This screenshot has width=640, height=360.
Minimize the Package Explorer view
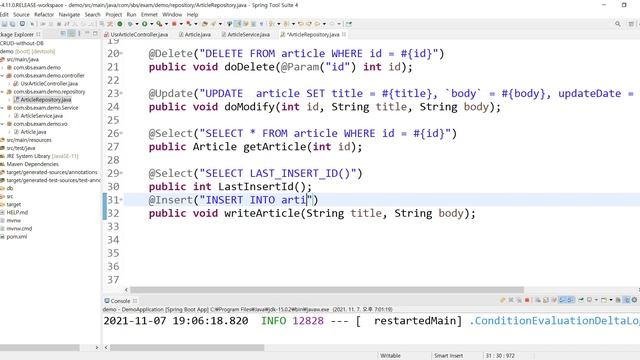(87, 34)
